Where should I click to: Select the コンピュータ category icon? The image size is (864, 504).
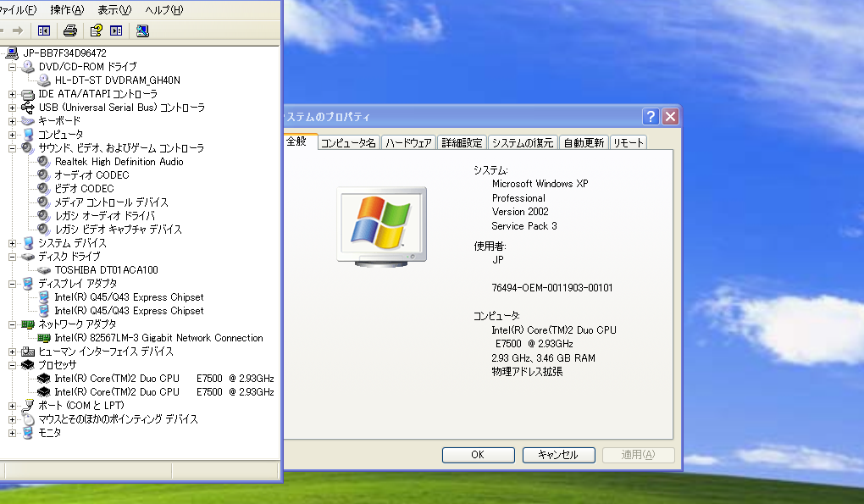coord(28,135)
